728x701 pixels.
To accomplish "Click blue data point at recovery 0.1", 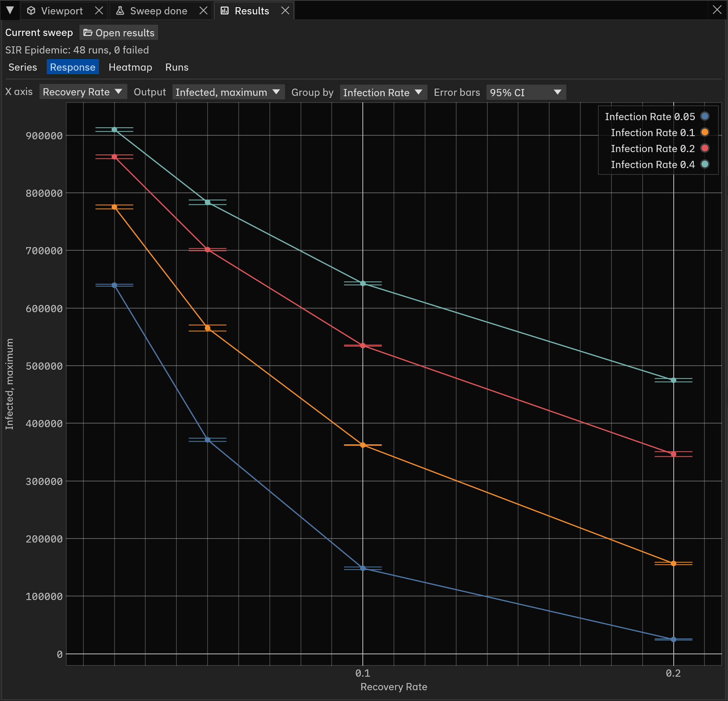I will pos(363,568).
